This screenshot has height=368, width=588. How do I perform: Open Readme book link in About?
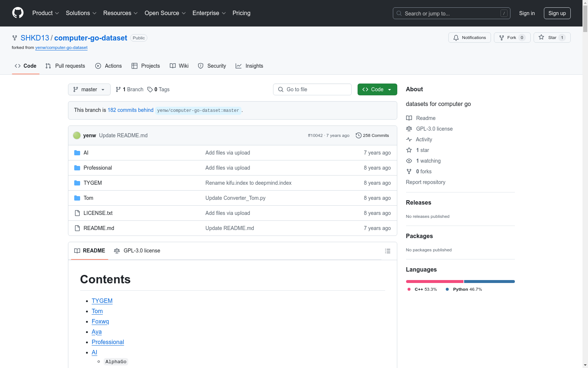click(x=421, y=118)
